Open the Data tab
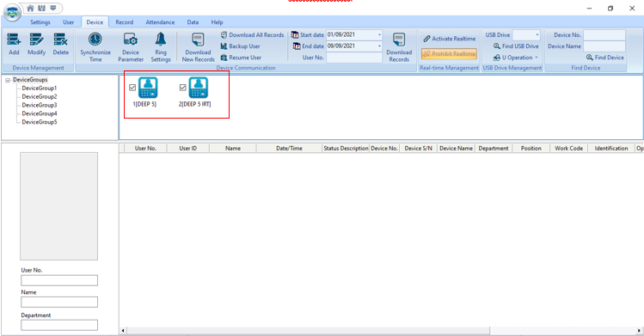The image size is (644, 336). (193, 22)
